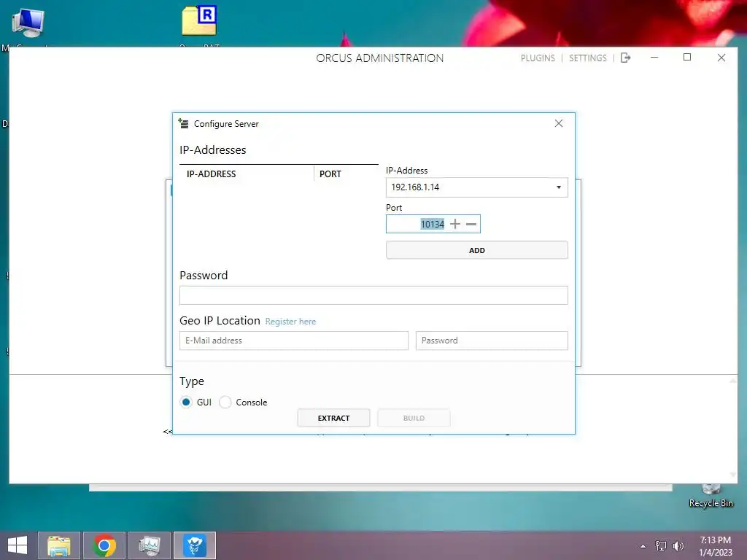Click the EXTRACT button
Screen dimensions: 747x560
[x=333, y=418]
